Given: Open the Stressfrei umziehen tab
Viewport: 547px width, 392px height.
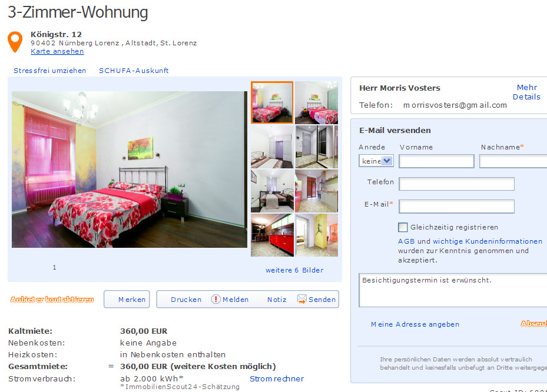Looking at the screenshot, I should [x=50, y=71].
